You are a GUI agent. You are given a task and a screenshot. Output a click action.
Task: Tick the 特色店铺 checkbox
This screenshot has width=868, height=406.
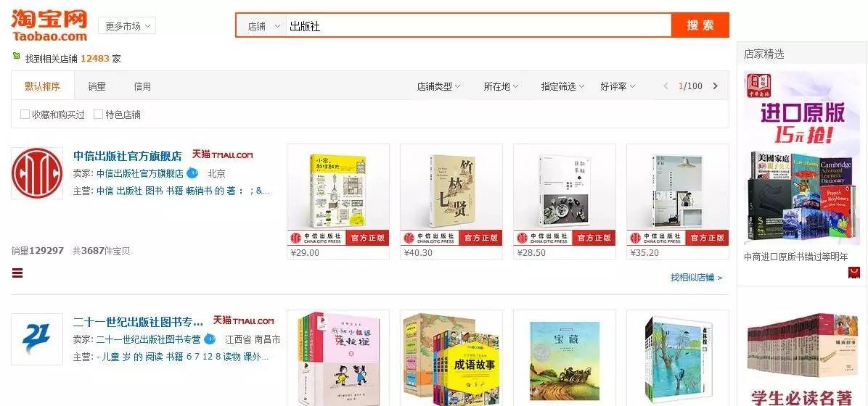(x=98, y=115)
